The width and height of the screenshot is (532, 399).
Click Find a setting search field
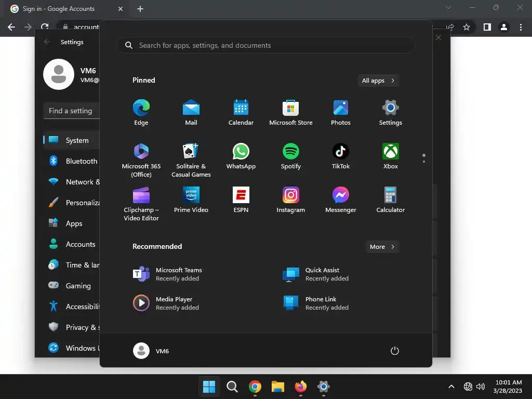tap(72, 111)
